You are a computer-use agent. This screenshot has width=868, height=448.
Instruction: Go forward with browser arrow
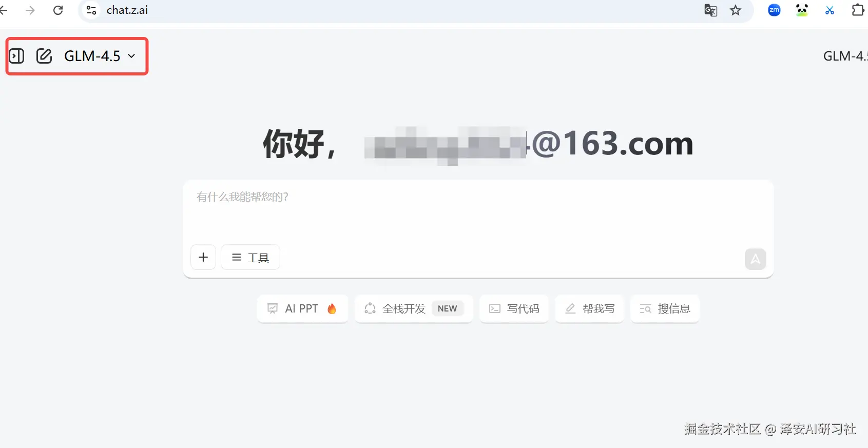pyautogui.click(x=30, y=10)
